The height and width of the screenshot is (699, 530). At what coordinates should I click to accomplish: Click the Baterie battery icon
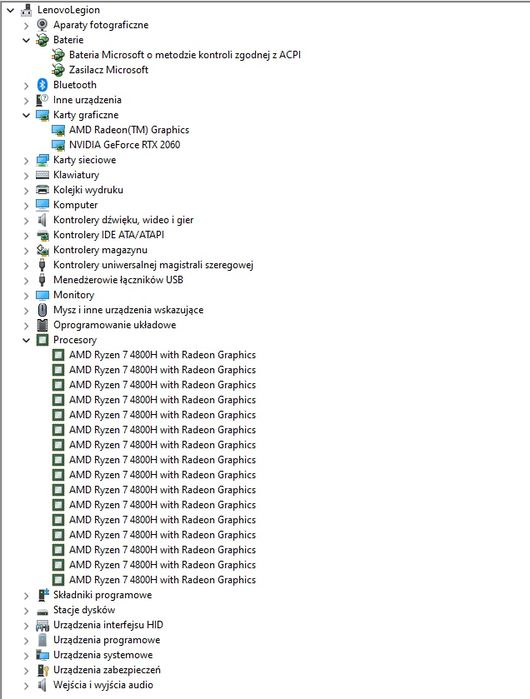(x=42, y=40)
